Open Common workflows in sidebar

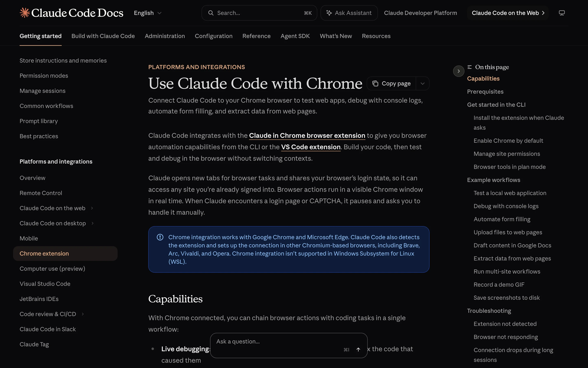click(x=46, y=106)
